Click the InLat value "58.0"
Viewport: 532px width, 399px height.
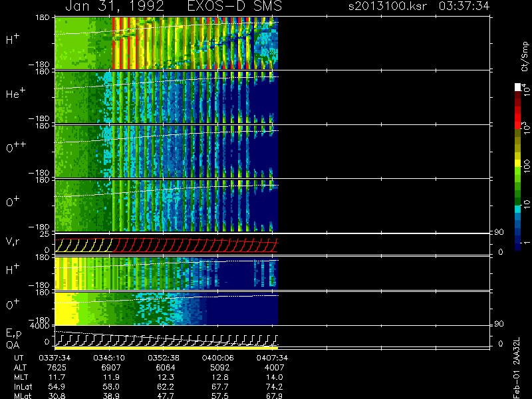111,386
